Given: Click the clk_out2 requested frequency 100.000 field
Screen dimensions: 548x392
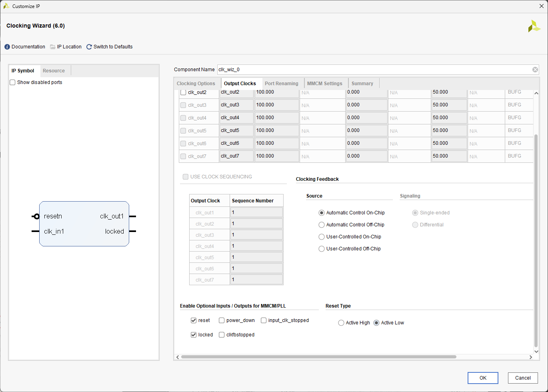Looking at the screenshot, I should click(x=277, y=93).
